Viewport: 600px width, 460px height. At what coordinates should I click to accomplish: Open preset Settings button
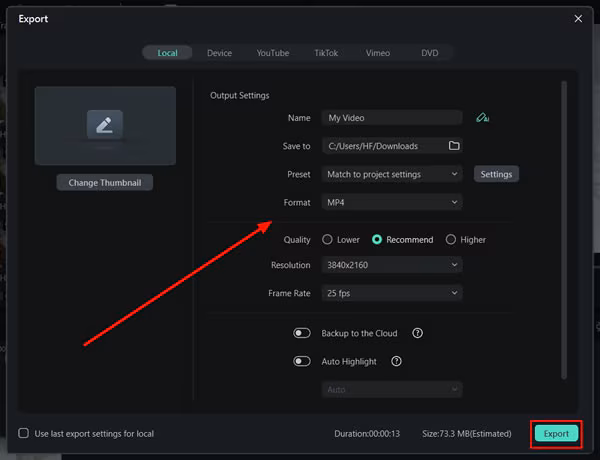(x=496, y=174)
